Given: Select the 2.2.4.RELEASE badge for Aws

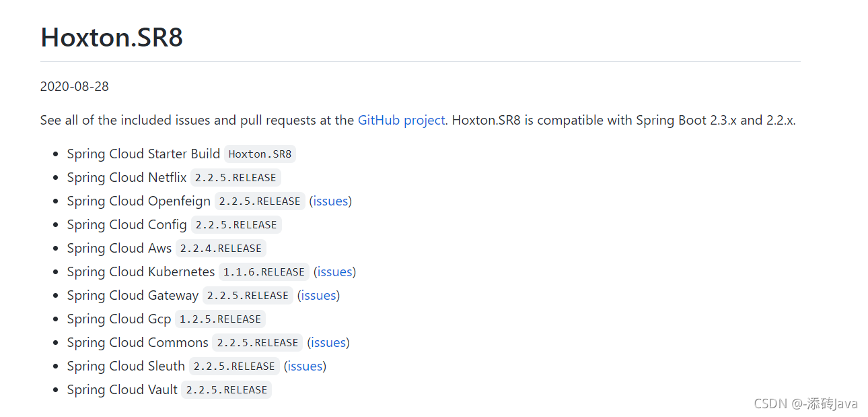Looking at the screenshot, I should pyautogui.click(x=221, y=248).
